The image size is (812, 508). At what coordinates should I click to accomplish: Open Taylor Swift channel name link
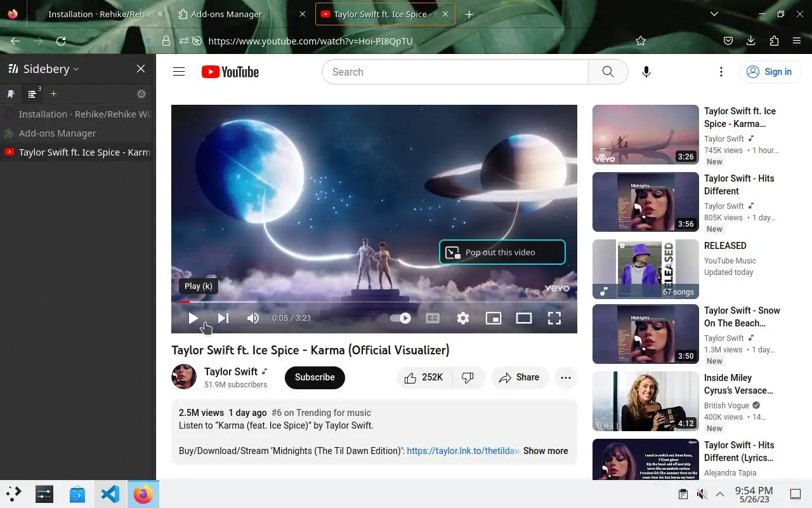click(231, 371)
